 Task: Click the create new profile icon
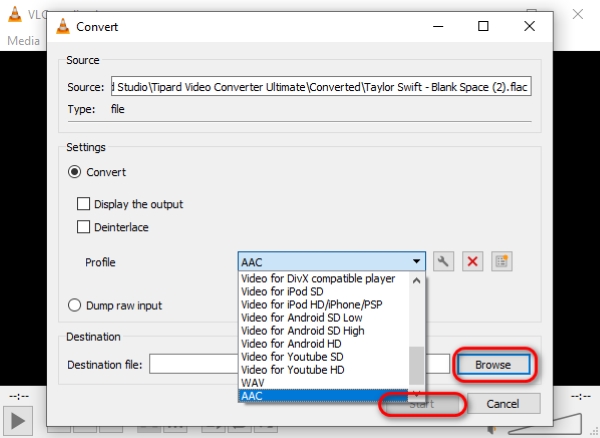502,262
